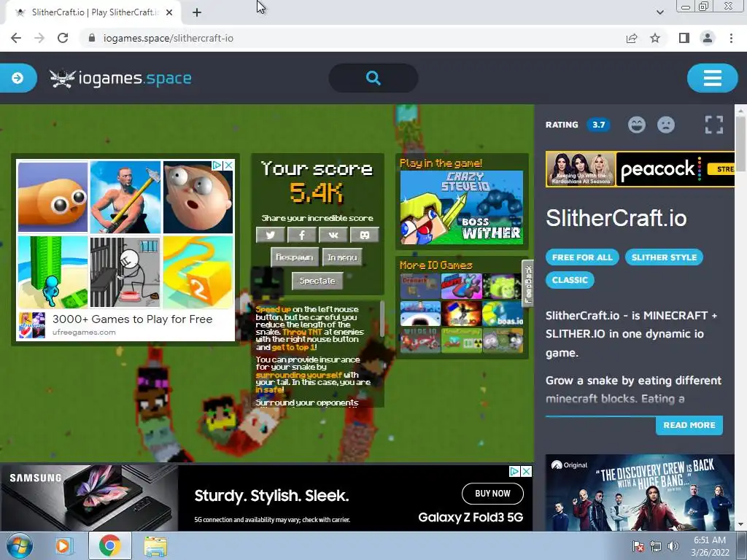747x560 pixels.
Task: Close the ufreegames ad with X
Action: [x=228, y=166]
